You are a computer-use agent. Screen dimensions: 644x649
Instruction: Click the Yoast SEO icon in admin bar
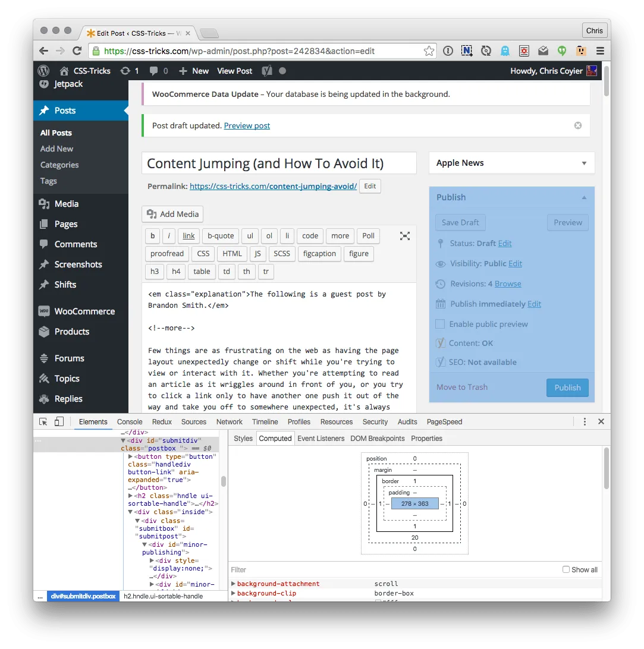coord(267,71)
